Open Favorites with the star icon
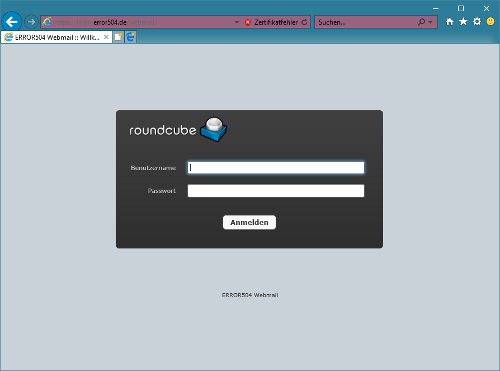This screenshot has height=371, width=500. point(463,22)
